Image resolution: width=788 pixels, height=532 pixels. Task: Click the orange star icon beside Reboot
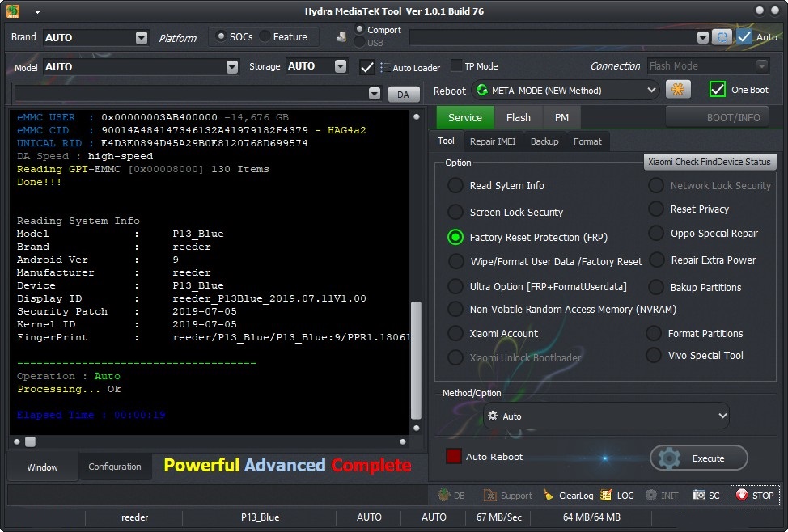click(x=678, y=90)
